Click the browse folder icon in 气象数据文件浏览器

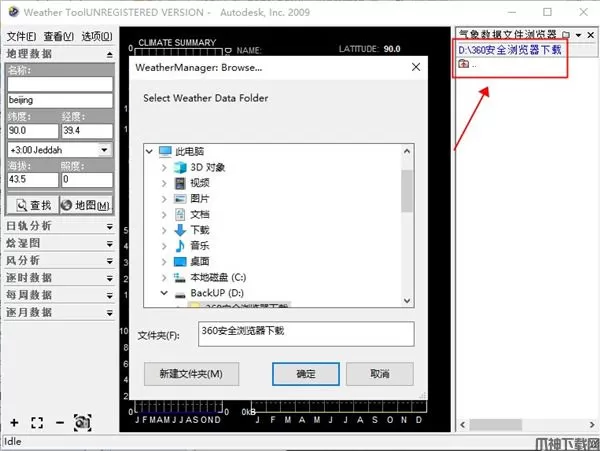(566, 35)
